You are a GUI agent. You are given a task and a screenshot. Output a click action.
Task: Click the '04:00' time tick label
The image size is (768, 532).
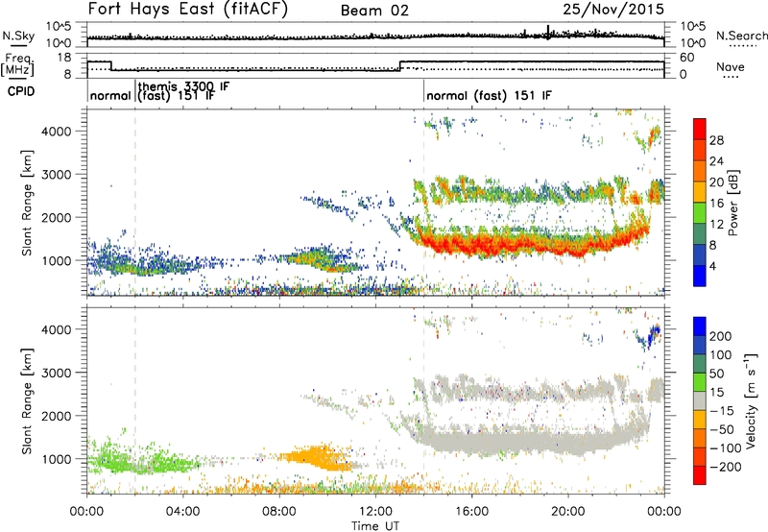click(183, 512)
